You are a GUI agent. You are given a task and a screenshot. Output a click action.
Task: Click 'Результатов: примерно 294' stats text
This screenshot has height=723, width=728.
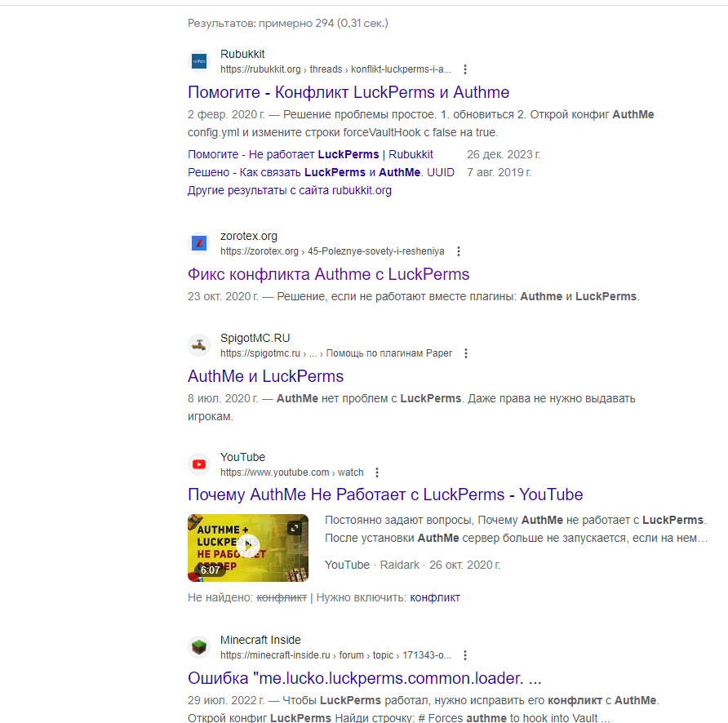tap(288, 23)
